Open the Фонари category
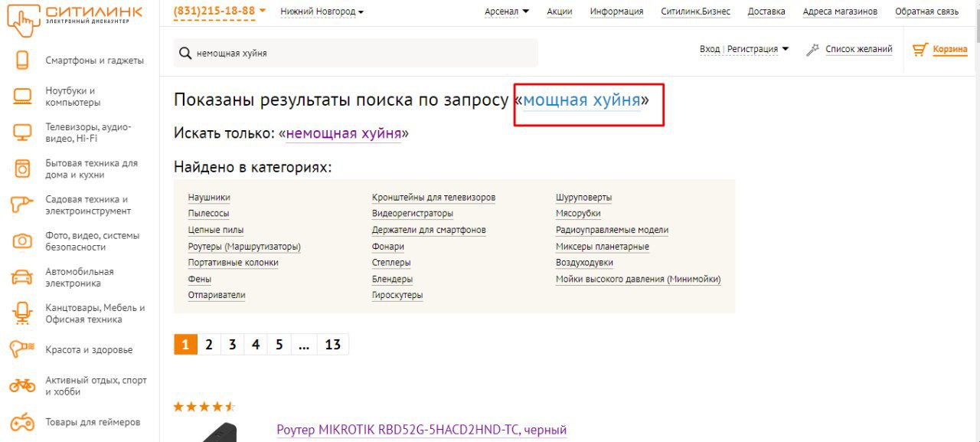The height and width of the screenshot is (442, 980). click(388, 247)
